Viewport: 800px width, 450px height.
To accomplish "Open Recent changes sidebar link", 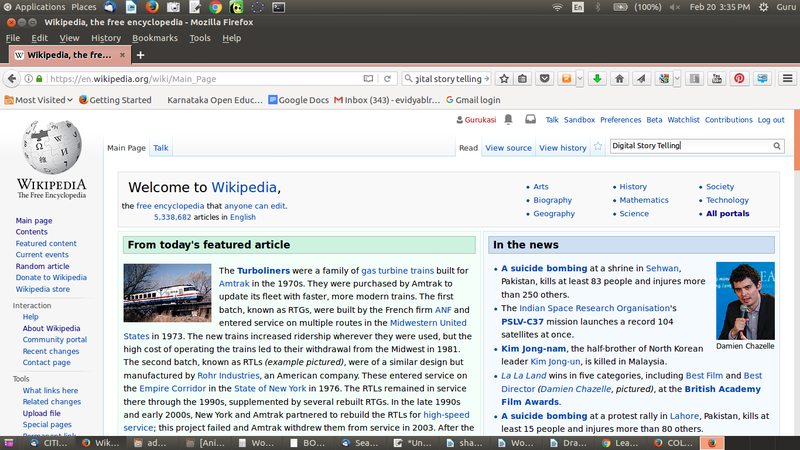I will pos(51,351).
